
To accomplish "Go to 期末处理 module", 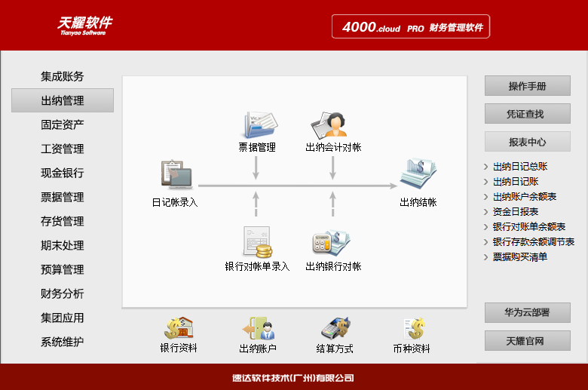I will tap(63, 245).
